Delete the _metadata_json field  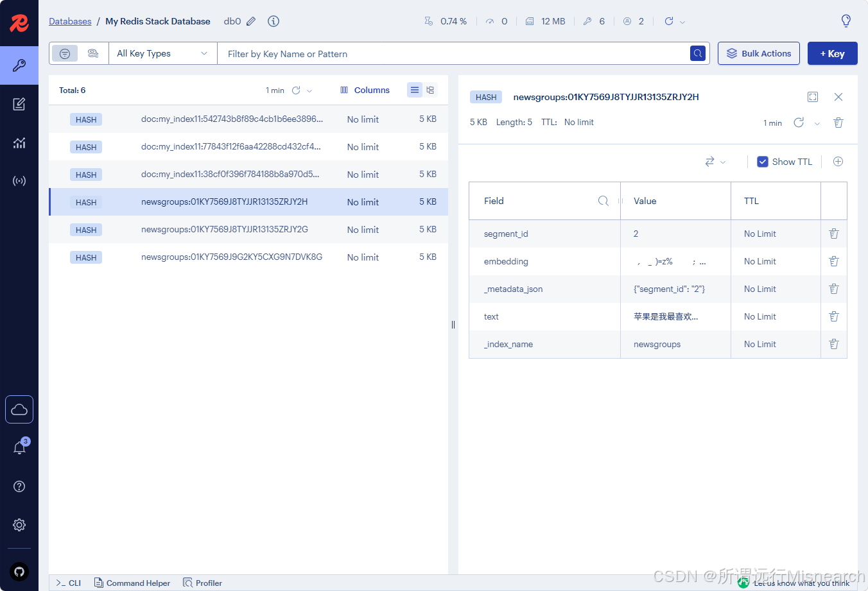(834, 289)
